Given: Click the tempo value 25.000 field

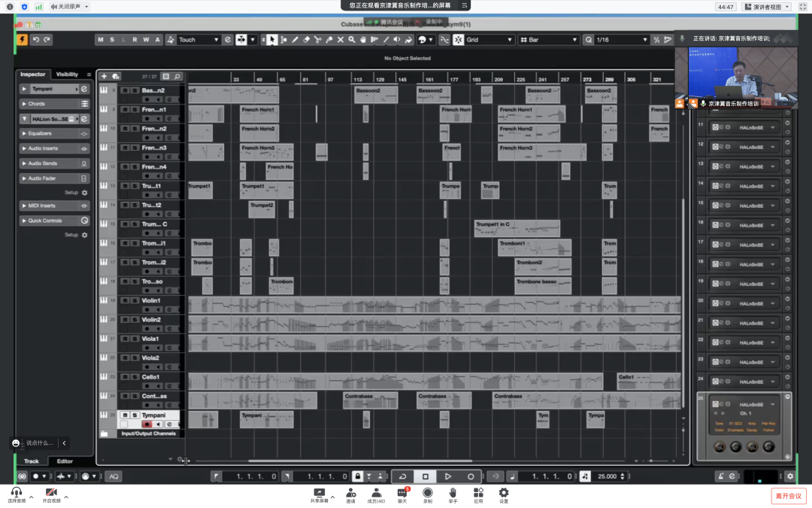Looking at the screenshot, I should [x=607, y=476].
